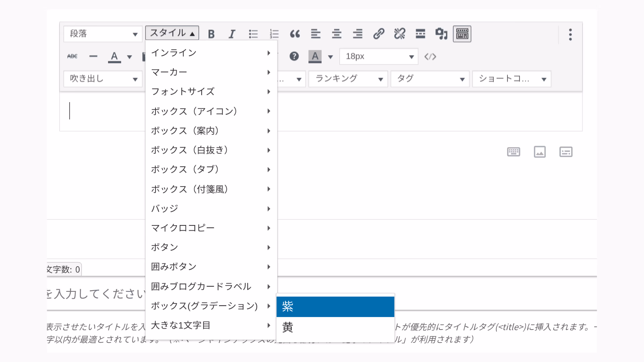644x362 pixels.
Task: Click inside the editor text area
Action: [425, 111]
